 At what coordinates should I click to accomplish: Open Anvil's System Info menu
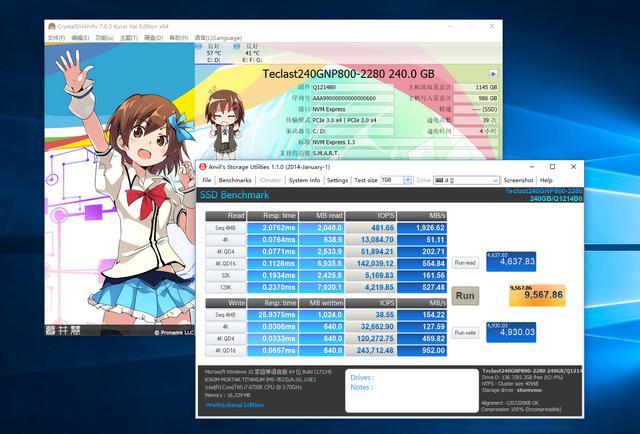(x=304, y=180)
